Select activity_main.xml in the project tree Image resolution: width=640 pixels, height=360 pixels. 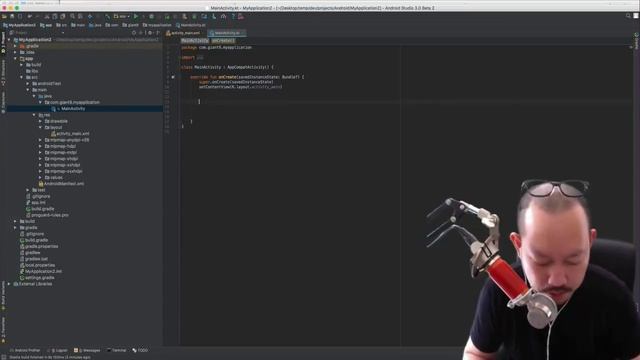click(x=69, y=133)
